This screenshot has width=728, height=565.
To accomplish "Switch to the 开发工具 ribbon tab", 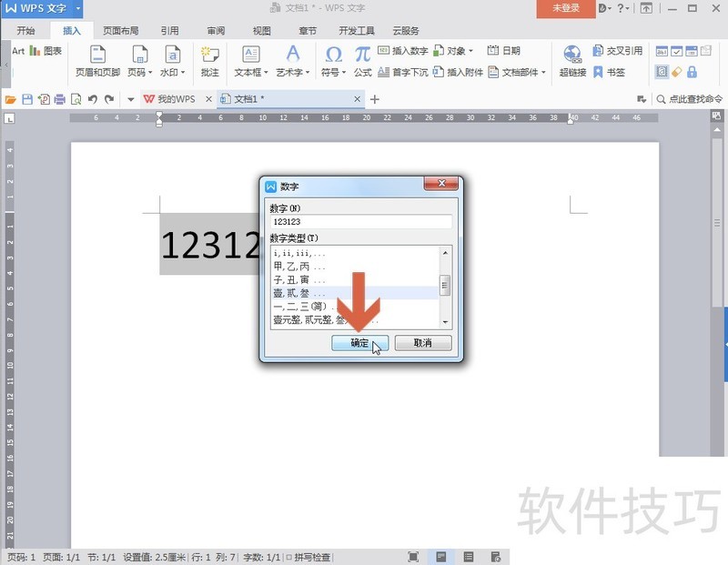I will coord(357,31).
